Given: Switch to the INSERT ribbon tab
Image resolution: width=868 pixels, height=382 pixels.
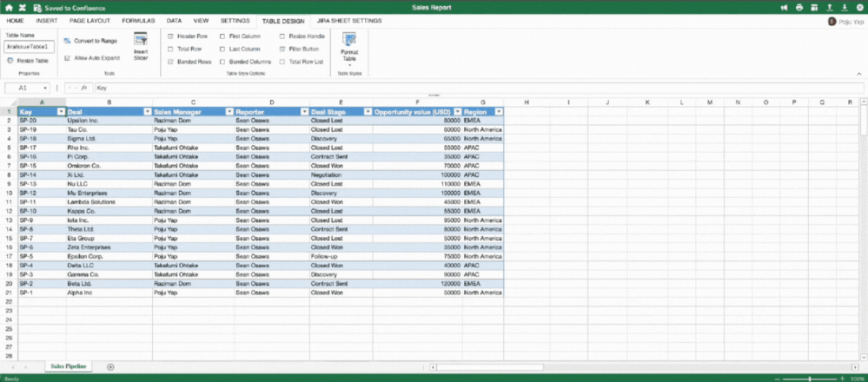Looking at the screenshot, I should [x=47, y=21].
